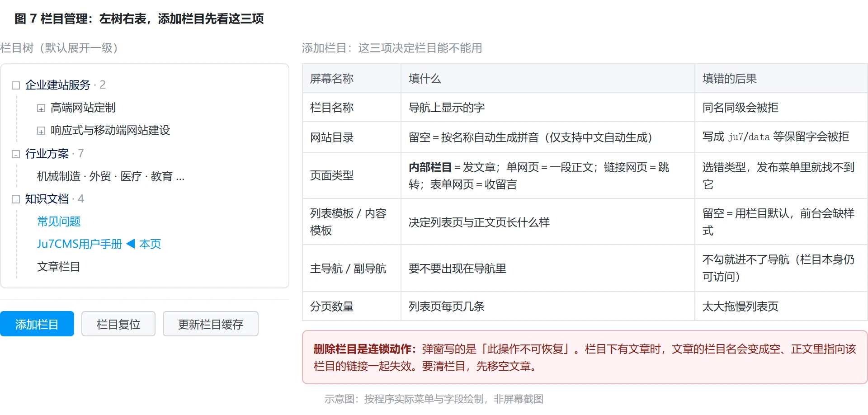This screenshot has width=868, height=415.
Task: Click the 页面类型 table cell
Action: 352,176
